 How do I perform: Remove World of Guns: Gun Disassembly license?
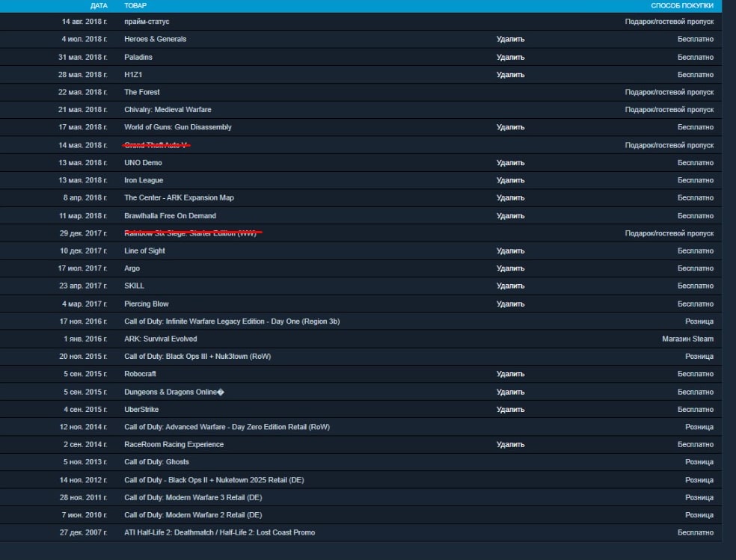(x=510, y=127)
